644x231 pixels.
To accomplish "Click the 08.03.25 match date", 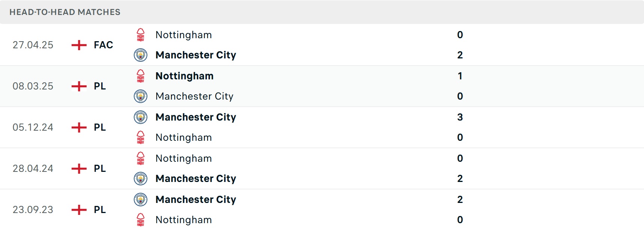I will coord(33,86).
